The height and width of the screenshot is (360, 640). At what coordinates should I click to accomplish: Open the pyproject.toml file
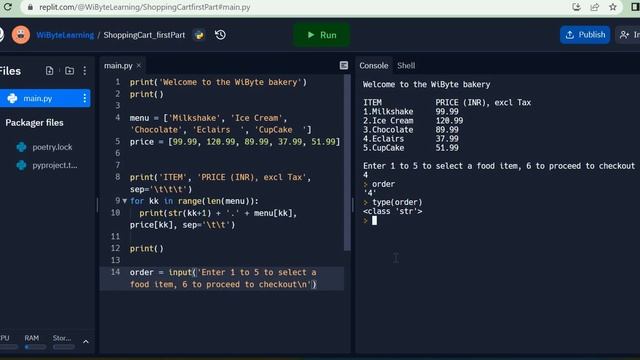point(54,165)
